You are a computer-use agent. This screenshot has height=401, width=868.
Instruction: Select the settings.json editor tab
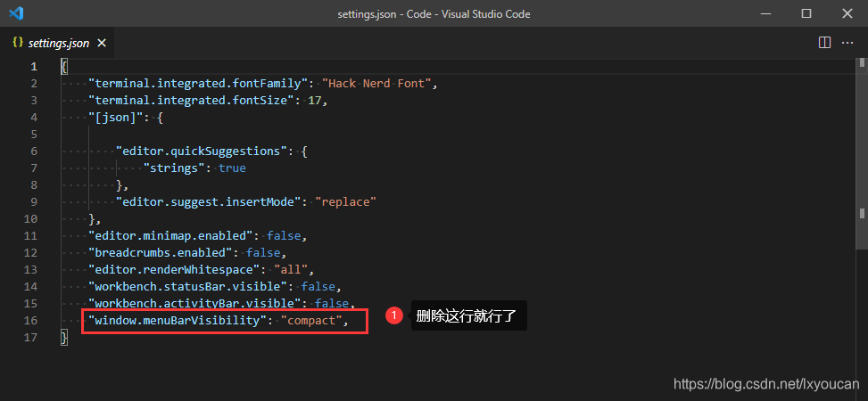click(58, 43)
